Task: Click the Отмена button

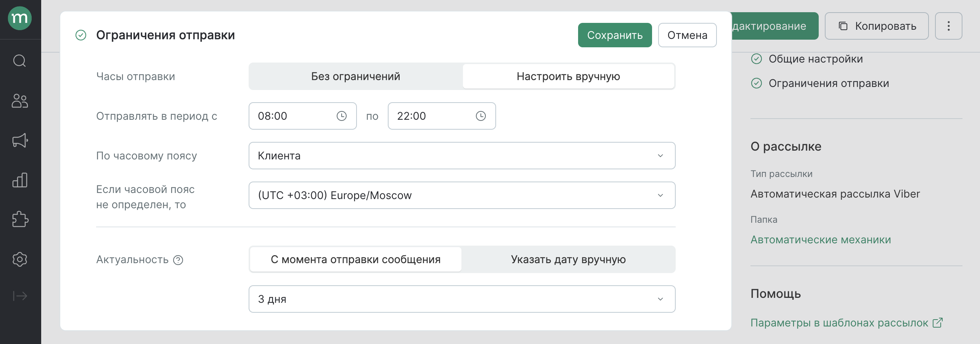Action: (x=688, y=35)
